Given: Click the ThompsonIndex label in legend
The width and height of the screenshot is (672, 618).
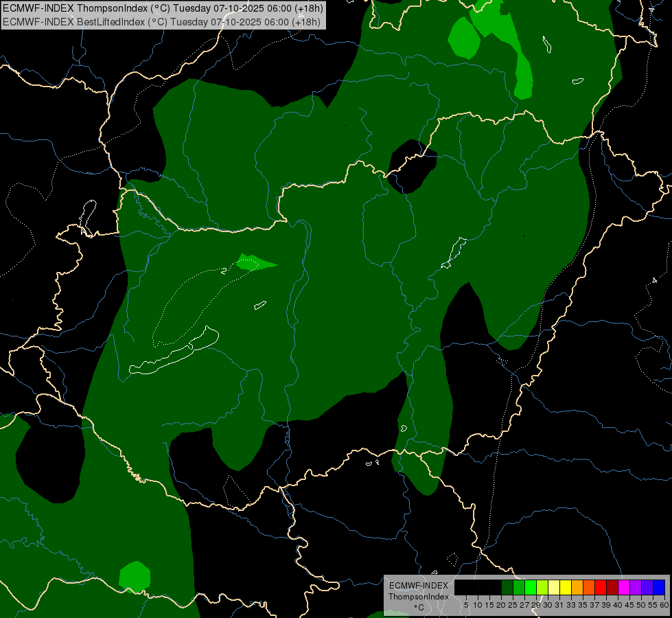Looking at the screenshot, I should pyautogui.click(x=419, y=597).
